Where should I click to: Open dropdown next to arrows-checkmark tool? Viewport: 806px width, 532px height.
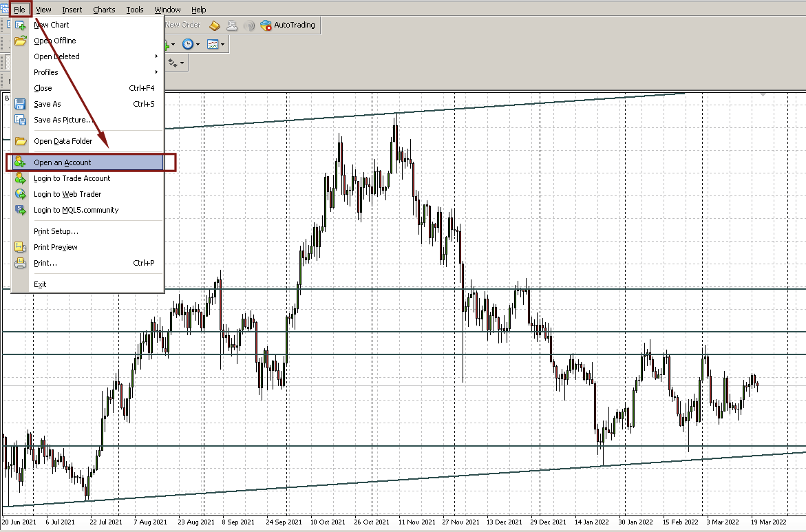[182, 63]
